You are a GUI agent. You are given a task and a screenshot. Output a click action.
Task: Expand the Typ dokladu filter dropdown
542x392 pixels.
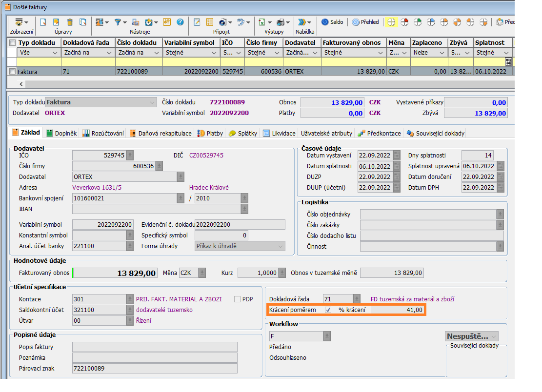tap(55, 53)
